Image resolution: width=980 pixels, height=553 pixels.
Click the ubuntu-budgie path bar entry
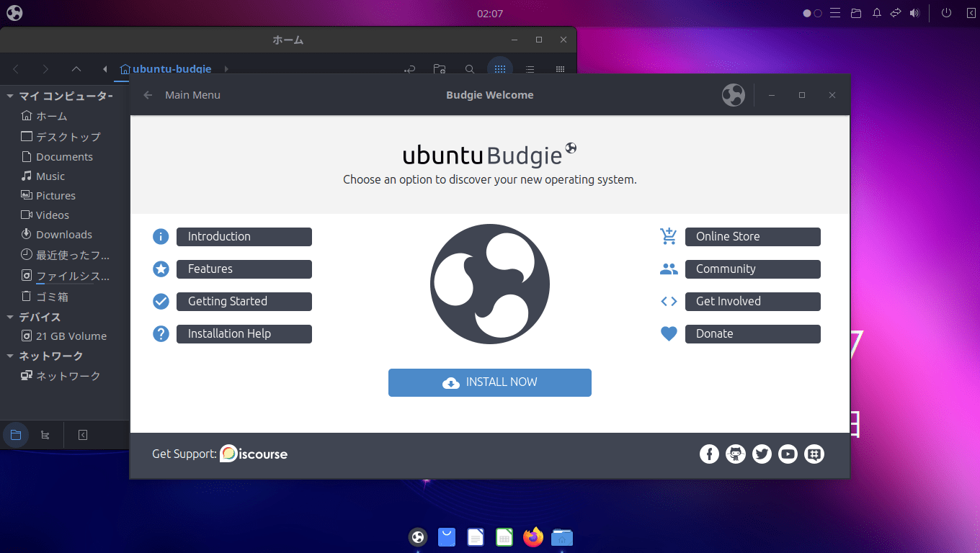click(x=171, y=69)
